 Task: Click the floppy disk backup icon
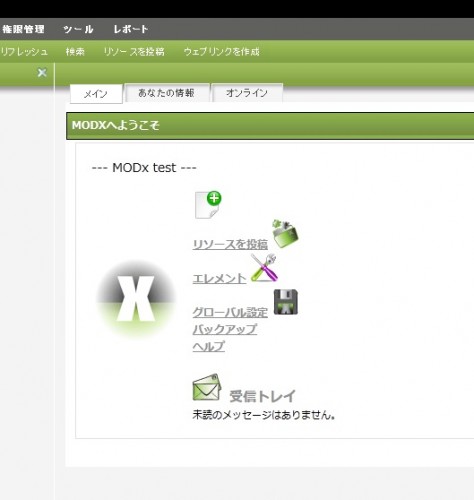pos(286,302)
